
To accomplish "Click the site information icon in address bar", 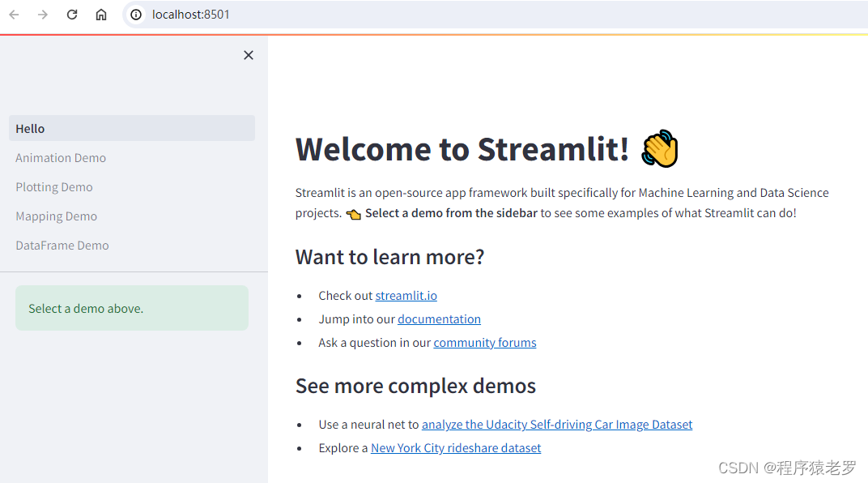I will point(134,14).
